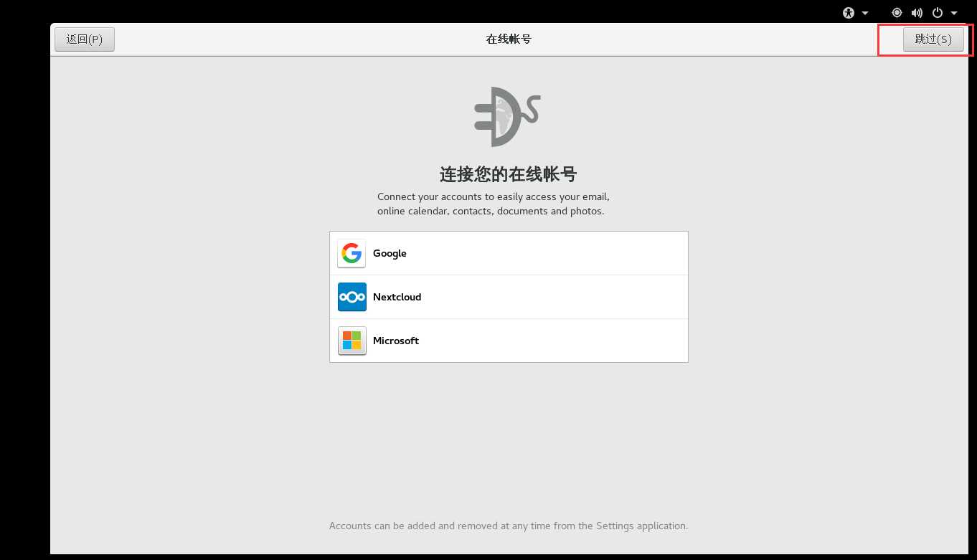
Task: Click the online accounts plug illustration
Action: pos(507,117)
